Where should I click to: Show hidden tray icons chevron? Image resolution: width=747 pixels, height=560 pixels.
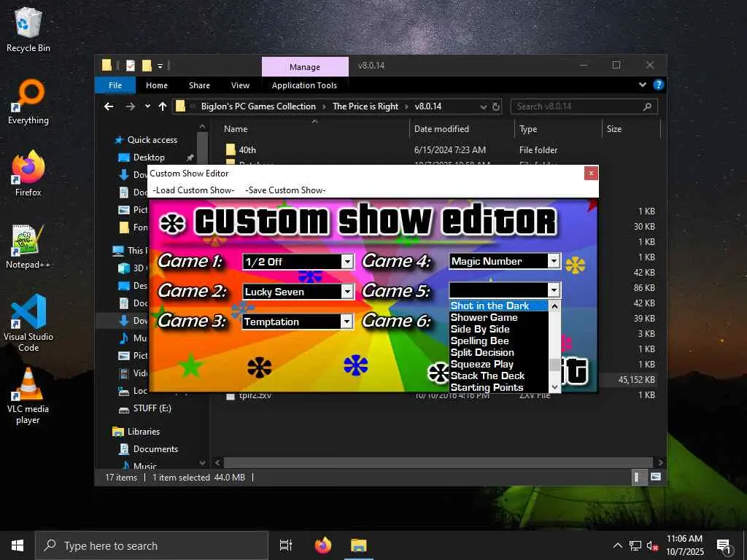[617, 545]
